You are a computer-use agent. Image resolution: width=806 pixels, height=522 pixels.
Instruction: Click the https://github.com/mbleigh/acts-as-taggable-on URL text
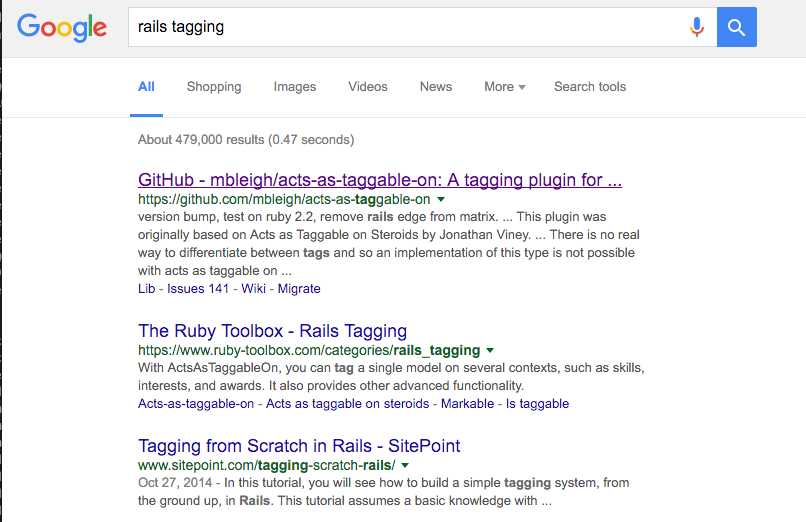[x=284, y=199]
